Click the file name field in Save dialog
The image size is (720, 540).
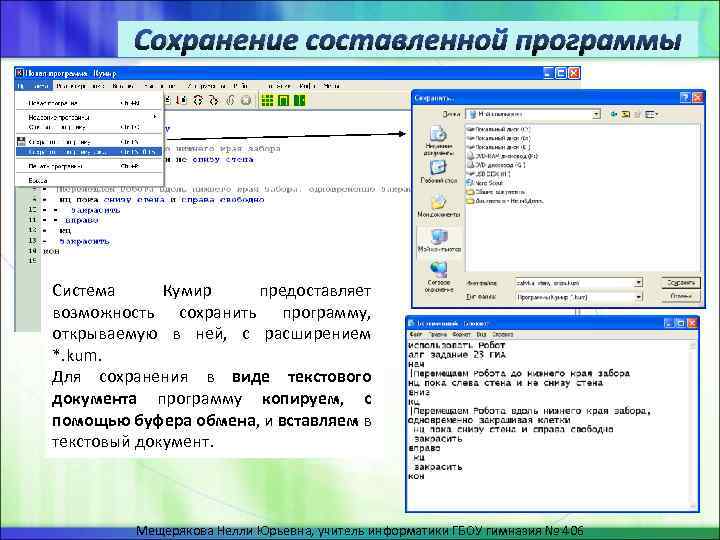tap(574, 283)
